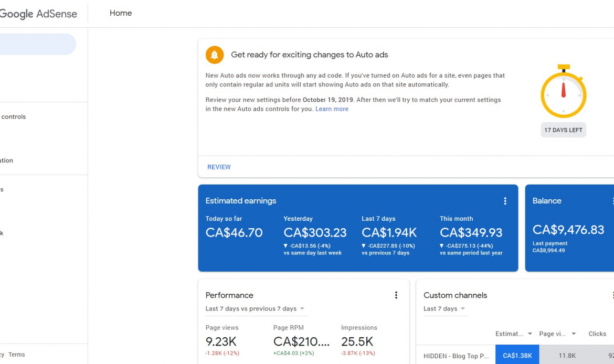Image resolution: width=614 pixels, height=364 pixels.
Task: Open the sidebar item ending in 'controls'
Action: (13, 116)
